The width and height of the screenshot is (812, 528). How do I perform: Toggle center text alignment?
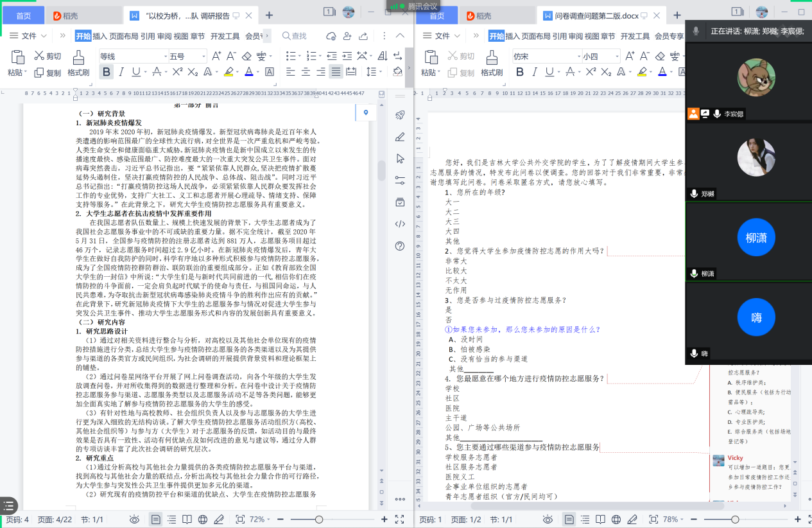pos(305,72)
